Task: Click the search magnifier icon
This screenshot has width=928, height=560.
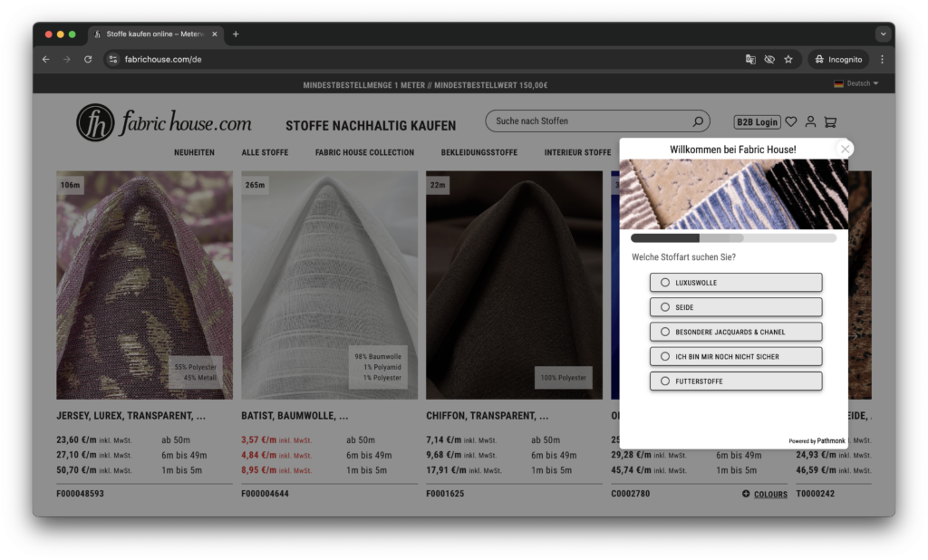Action: [x=698, y=121]
